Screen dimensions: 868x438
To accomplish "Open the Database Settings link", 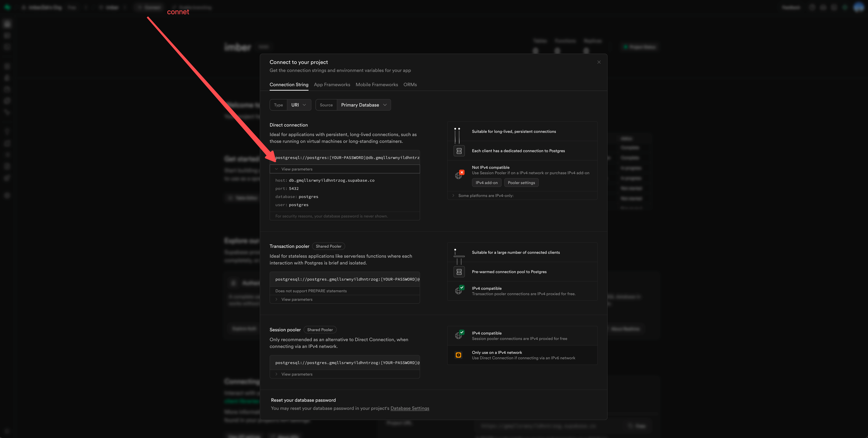I will pos(410,408).
